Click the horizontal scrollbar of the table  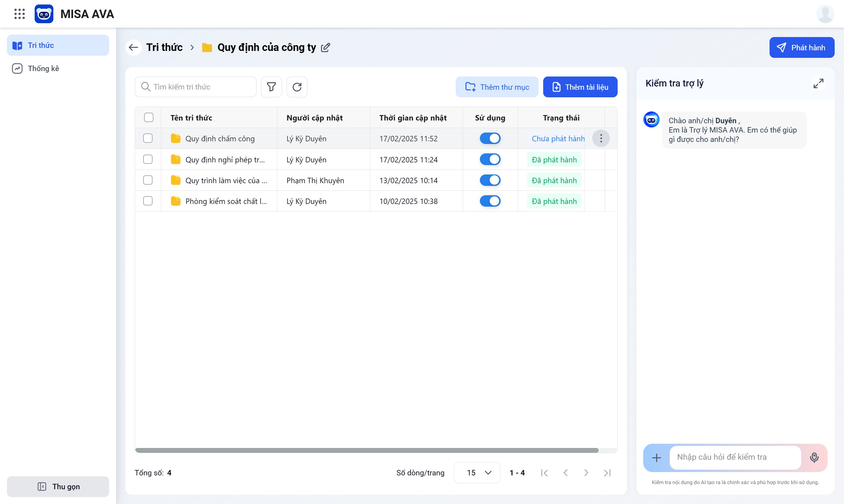(367, 450)
